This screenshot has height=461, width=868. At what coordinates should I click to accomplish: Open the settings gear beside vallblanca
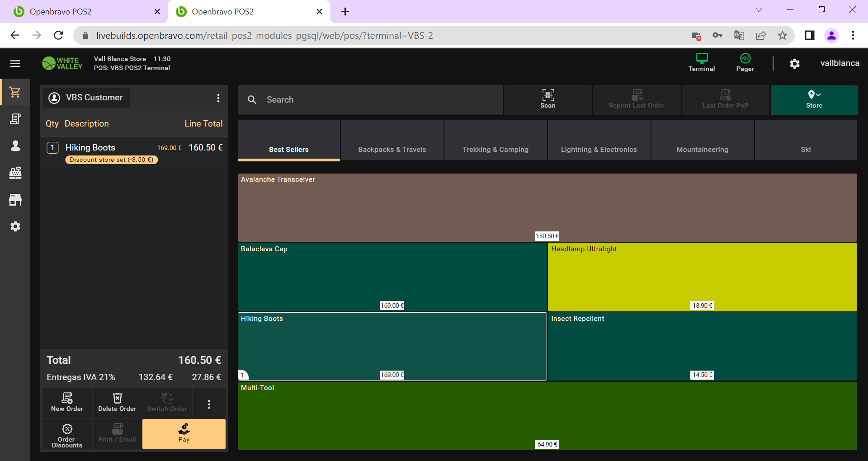(794, 64)
